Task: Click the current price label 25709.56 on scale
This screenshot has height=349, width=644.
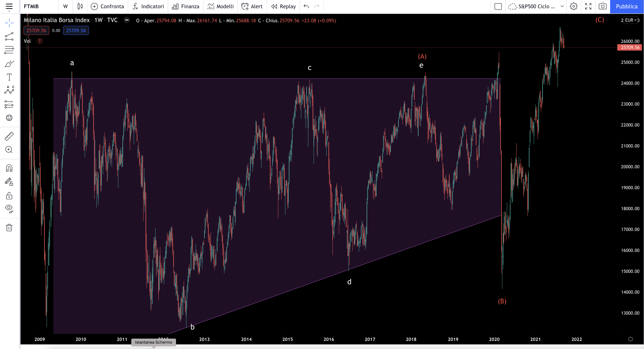Action: [629, 47]
